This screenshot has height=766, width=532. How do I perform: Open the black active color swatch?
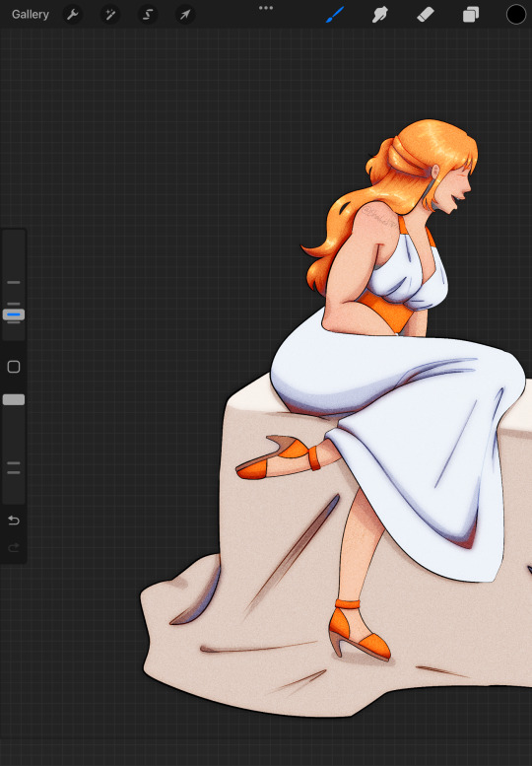click(516, 15)
